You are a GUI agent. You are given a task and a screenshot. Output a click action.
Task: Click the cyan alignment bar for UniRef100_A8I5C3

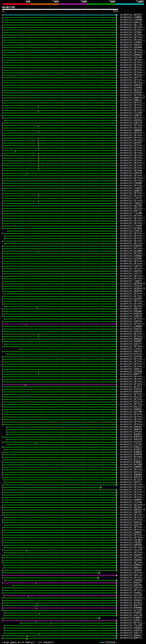[60, 15]
